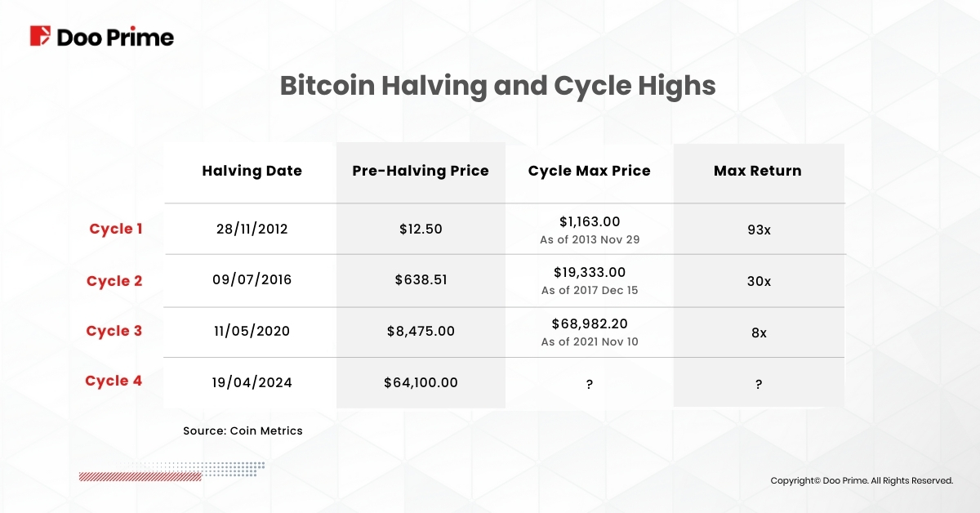Viewport: 980px width, 513px height.
Task: Select the Cycle Max Price column header
Action: 589,171
